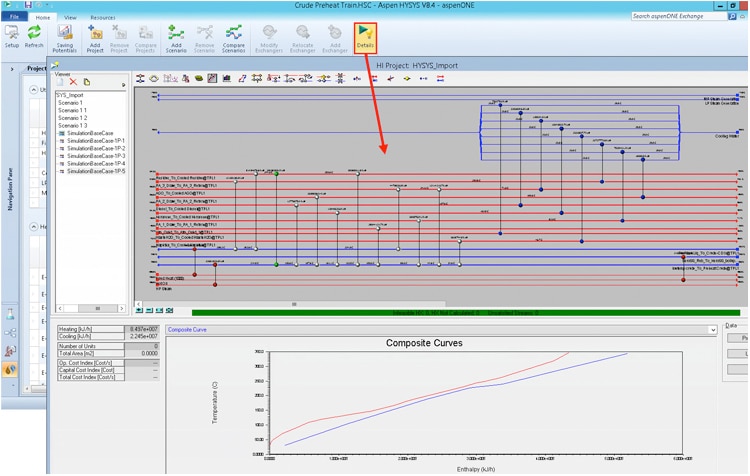Select SimulationBaseCase-1P-2 in the Viewer tree
750x476 pixels.
96,148
